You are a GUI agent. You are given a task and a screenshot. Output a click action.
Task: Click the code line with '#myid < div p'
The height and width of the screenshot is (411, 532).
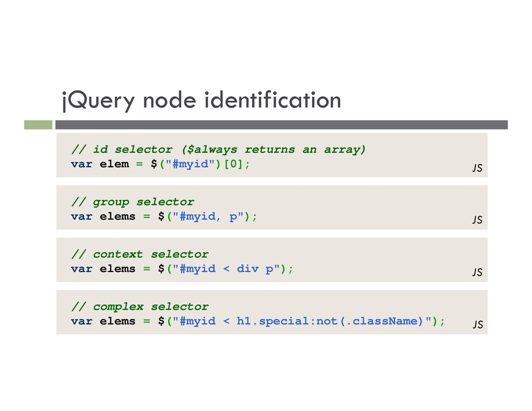click(182, 269)
